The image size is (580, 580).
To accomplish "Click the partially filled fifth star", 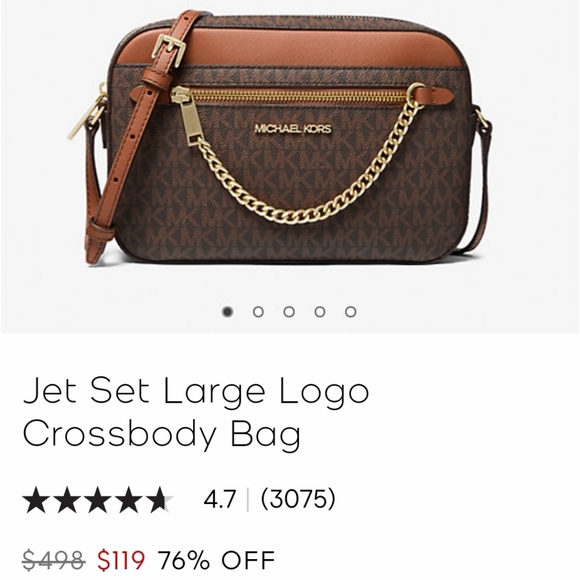I will coord(161,499).
